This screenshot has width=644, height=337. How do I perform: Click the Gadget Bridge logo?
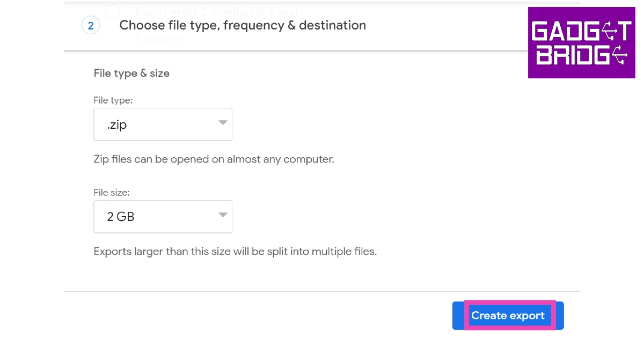pos(581,43)
